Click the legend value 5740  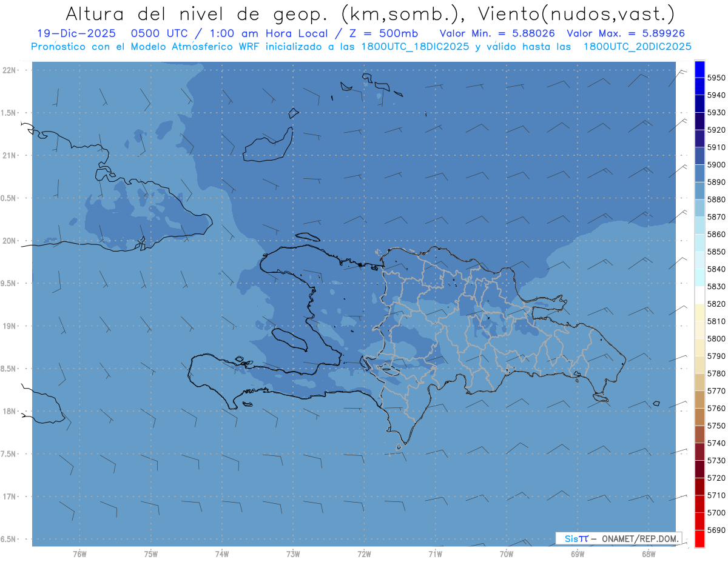[x=716, y=443]
